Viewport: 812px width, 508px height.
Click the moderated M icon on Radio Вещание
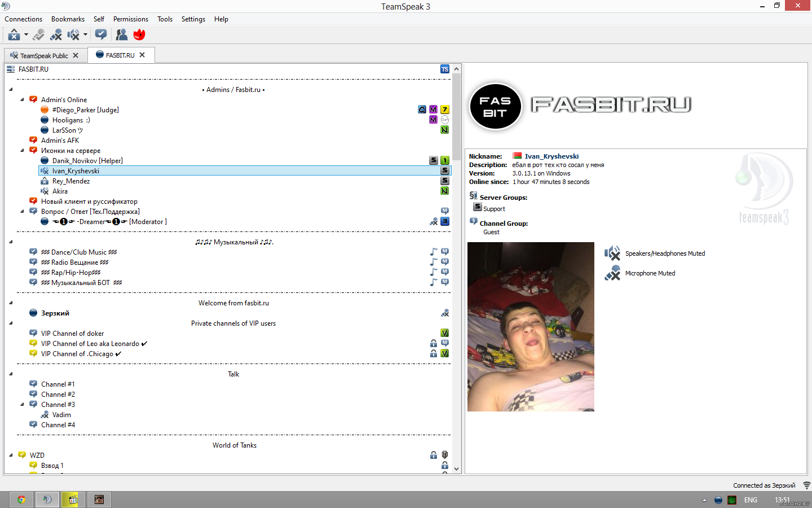(445, 262)
